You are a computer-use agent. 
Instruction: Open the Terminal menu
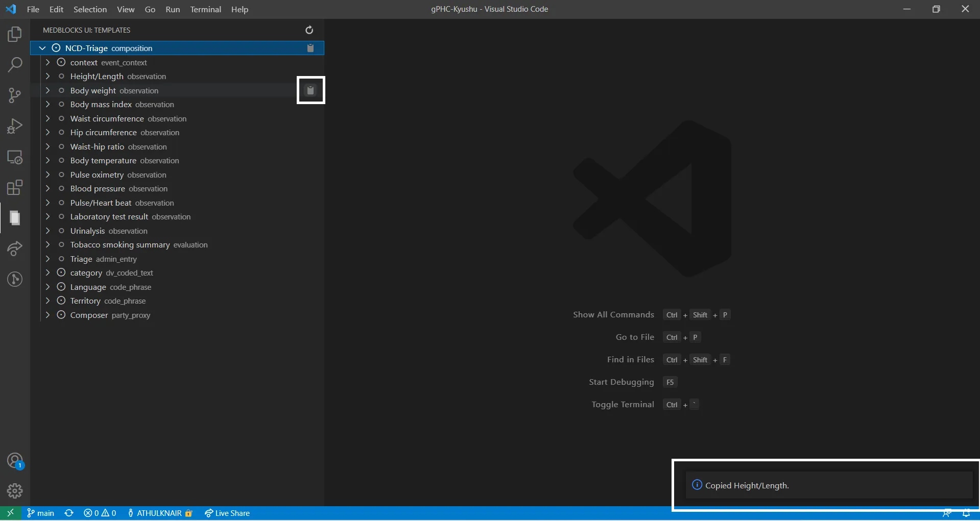(205, 9)
